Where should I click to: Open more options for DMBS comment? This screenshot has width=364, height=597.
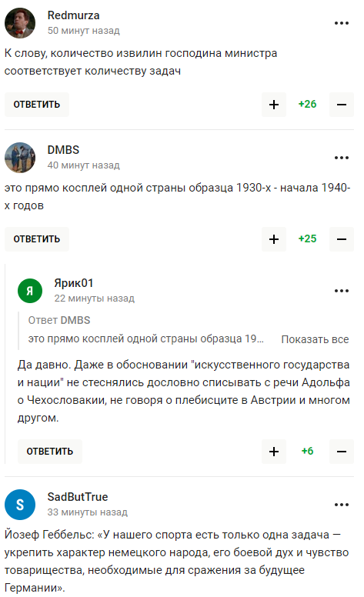coord(342,158)
